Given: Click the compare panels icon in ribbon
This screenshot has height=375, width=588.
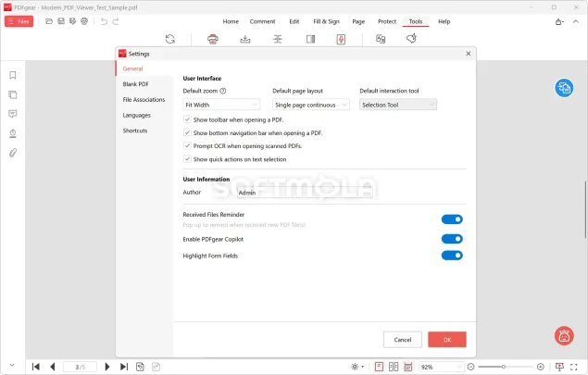Looking at the screenshot, I should [x=310, y=39].
